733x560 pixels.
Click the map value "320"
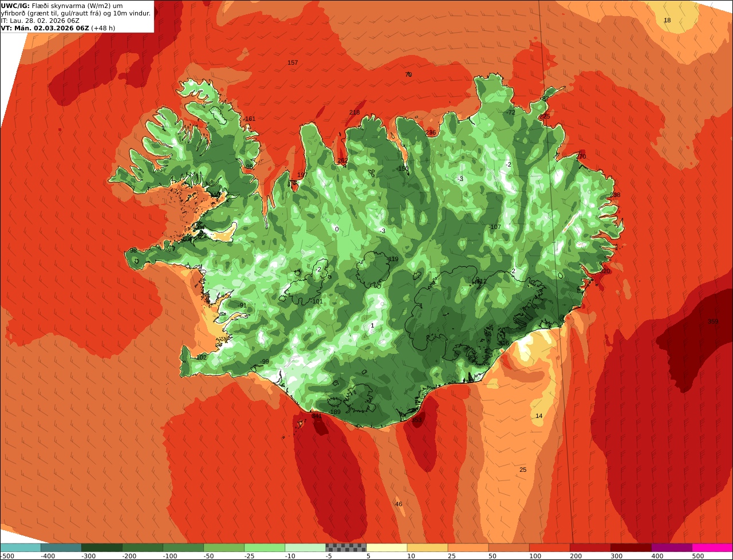pos(605,271)
